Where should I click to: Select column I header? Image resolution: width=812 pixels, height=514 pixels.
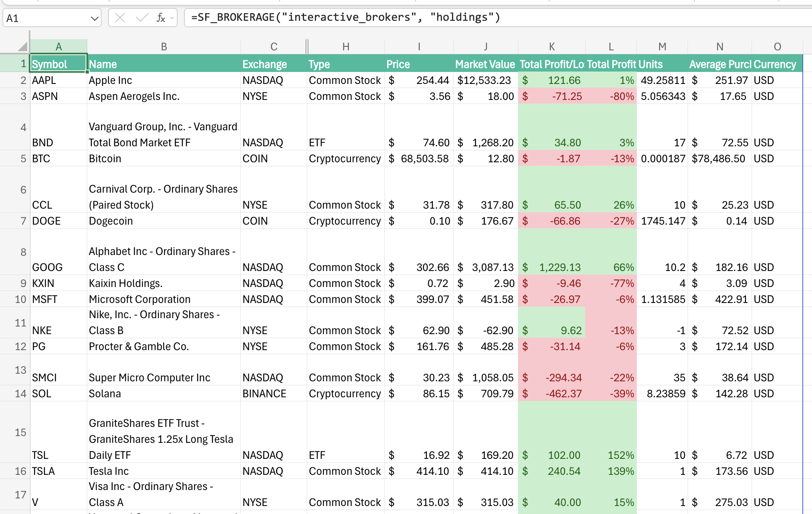point(419,47)
